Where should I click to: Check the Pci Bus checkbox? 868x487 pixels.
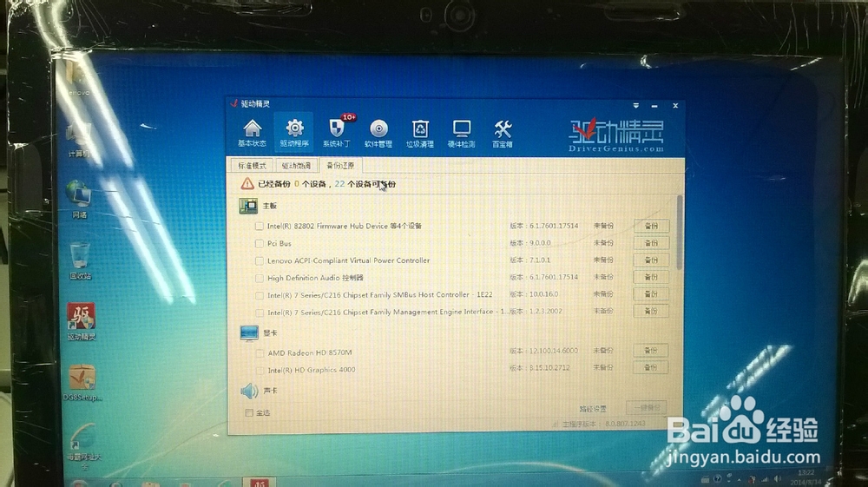(259, 243)
